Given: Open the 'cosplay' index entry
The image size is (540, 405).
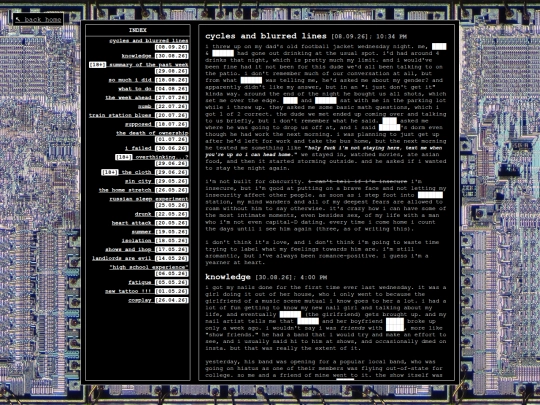Looking at the screenshot, I should pos(140,300).
